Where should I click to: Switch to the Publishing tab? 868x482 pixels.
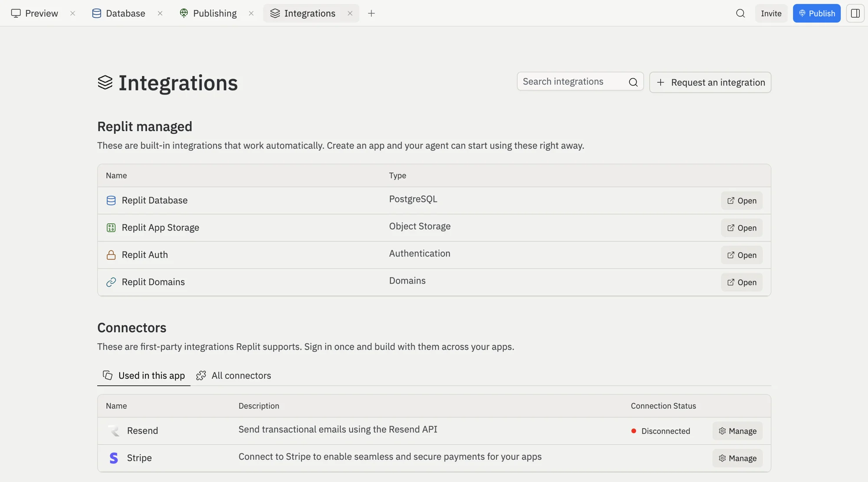[208, 13]
